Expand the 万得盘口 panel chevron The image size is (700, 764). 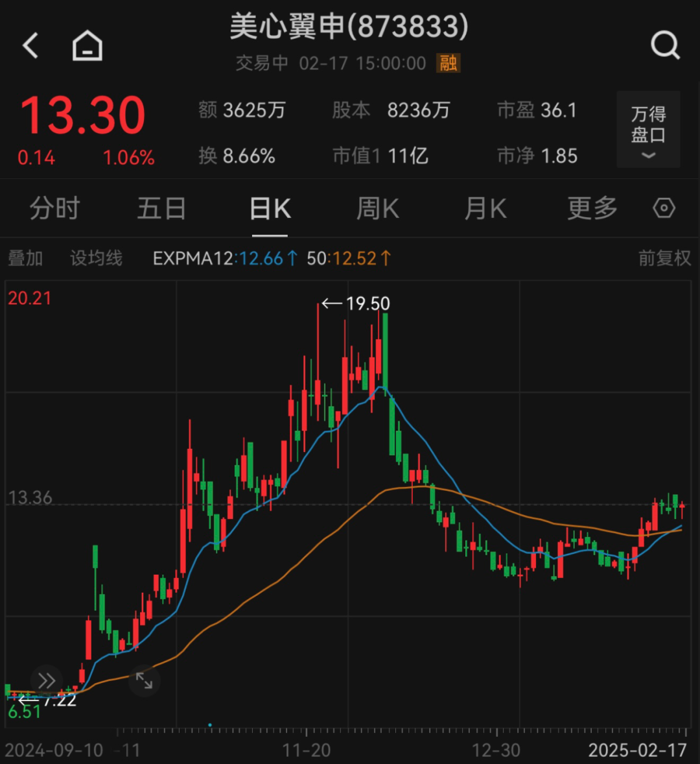coord(647,154)
